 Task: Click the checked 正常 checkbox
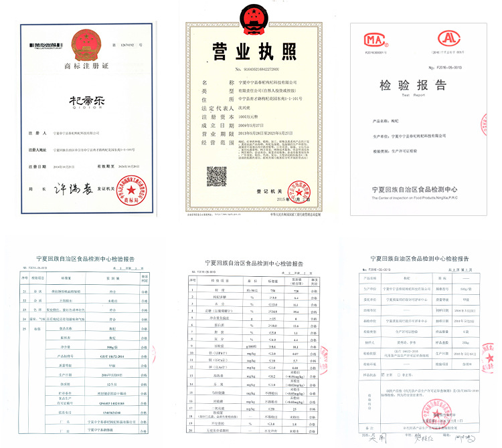click(383, 374)
